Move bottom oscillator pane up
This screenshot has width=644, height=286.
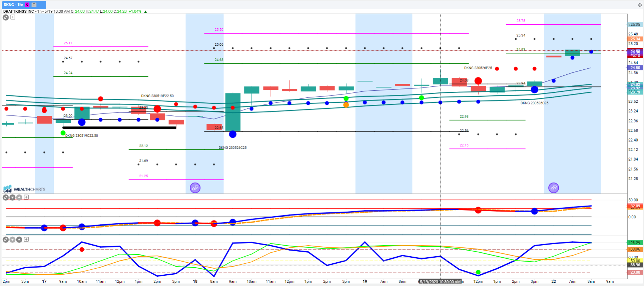(19, 240)
